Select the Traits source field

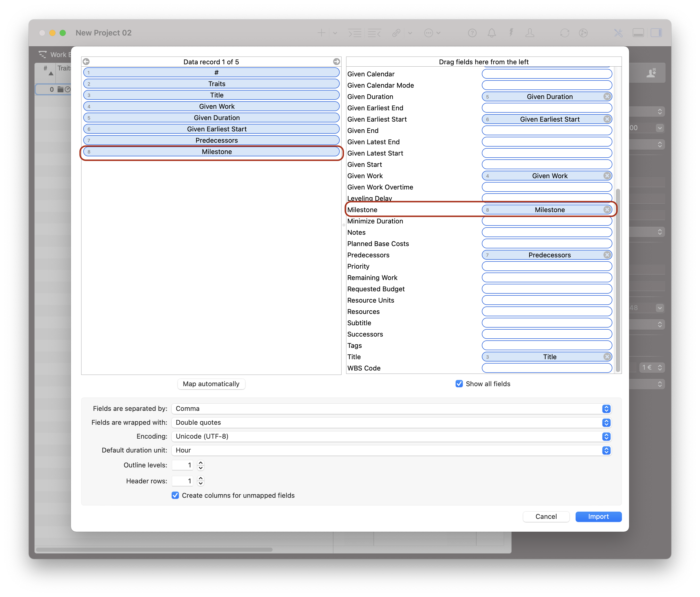point(211,84)
